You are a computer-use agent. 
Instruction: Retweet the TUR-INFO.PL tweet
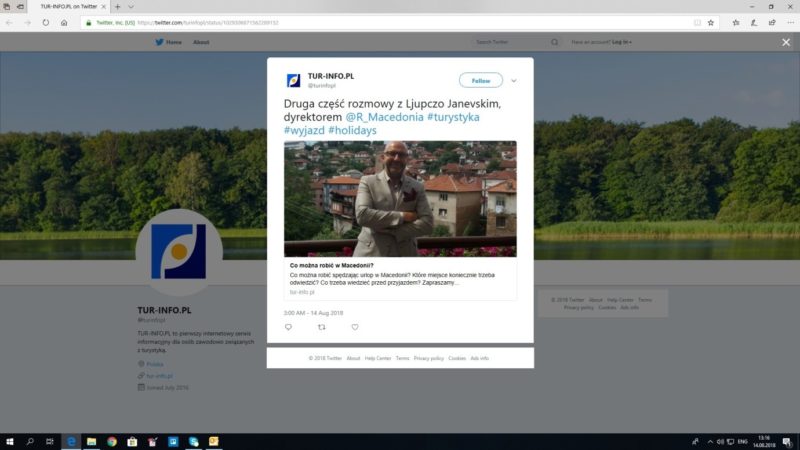321,327
